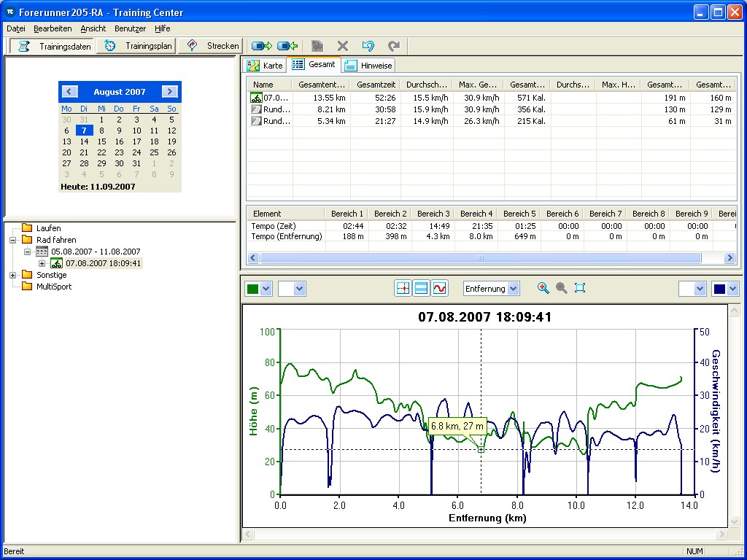Click the Trainingsplan toolbar button
Viewport: 747px width, 560px height.
pyautogui.click(x=136, y=46)
